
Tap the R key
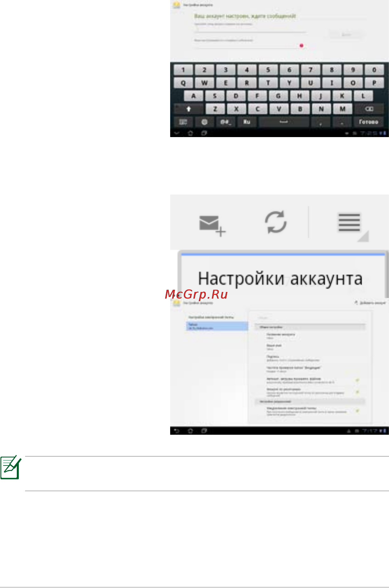click(247, 83)
